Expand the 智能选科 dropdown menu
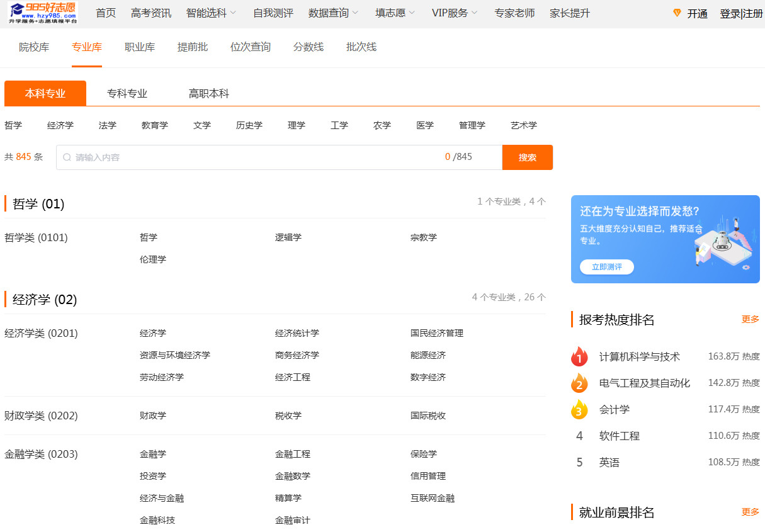765x532 pixels. click(x=212, y=13)
